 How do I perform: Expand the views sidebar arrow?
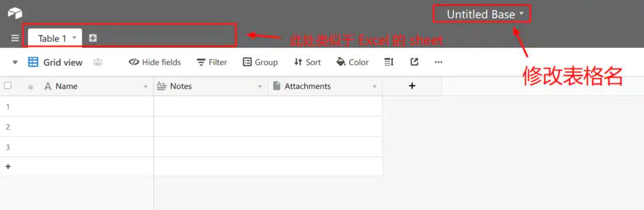point(15,63)
